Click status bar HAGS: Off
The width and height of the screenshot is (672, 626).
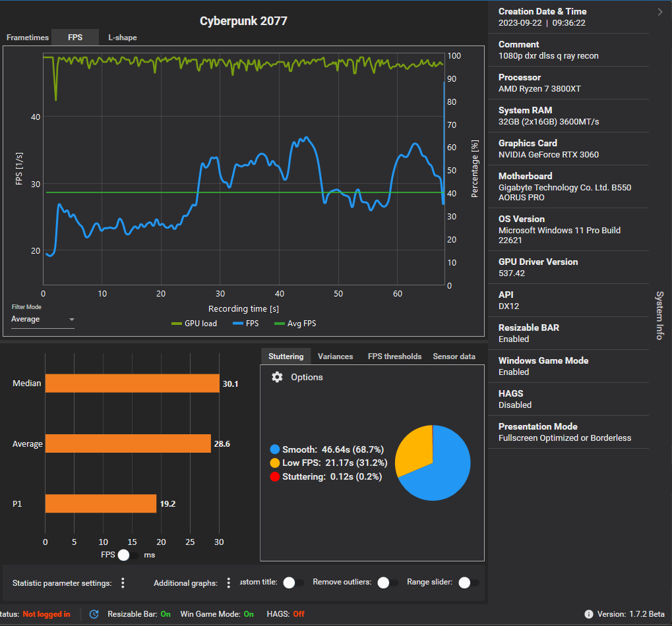pos(286,614)
